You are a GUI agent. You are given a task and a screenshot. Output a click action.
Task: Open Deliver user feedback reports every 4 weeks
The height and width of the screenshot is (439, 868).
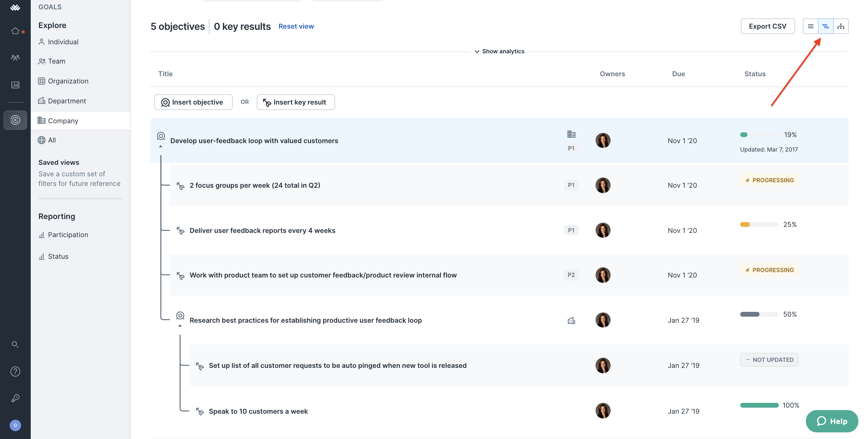click(262, 230)
